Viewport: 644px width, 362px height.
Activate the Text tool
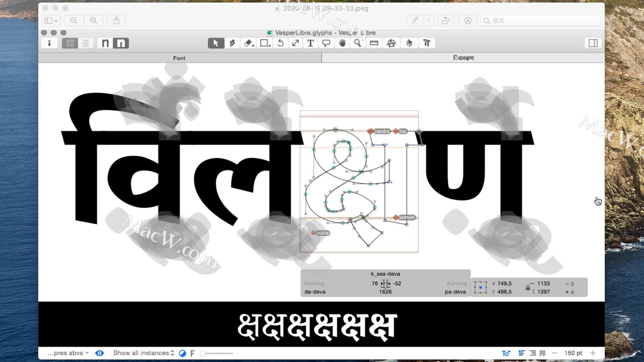pyautogui.click(x=310, y=43)
